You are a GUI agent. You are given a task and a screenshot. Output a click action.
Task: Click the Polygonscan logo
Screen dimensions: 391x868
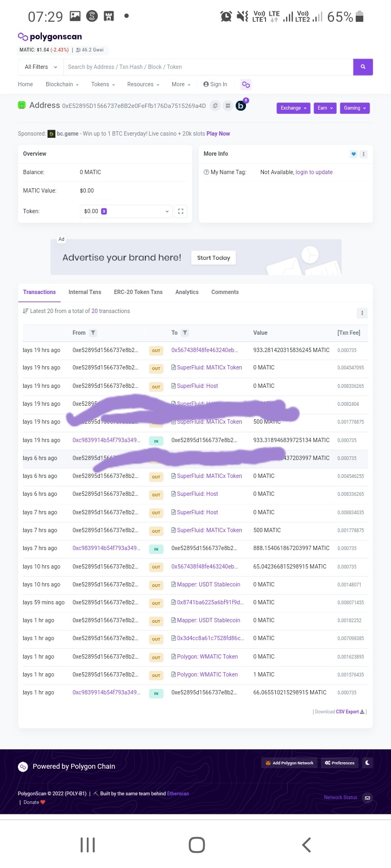[49, 37]
